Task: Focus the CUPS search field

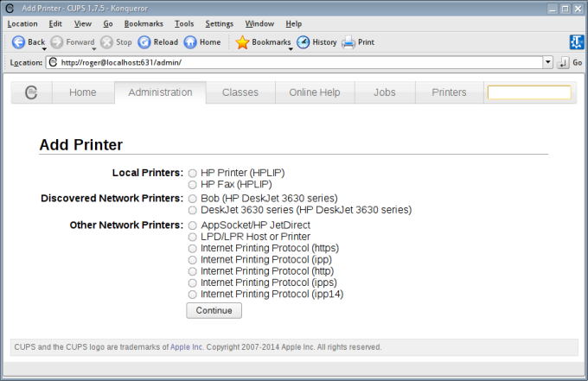Action: pyautogui.click(x=529, y=92)
